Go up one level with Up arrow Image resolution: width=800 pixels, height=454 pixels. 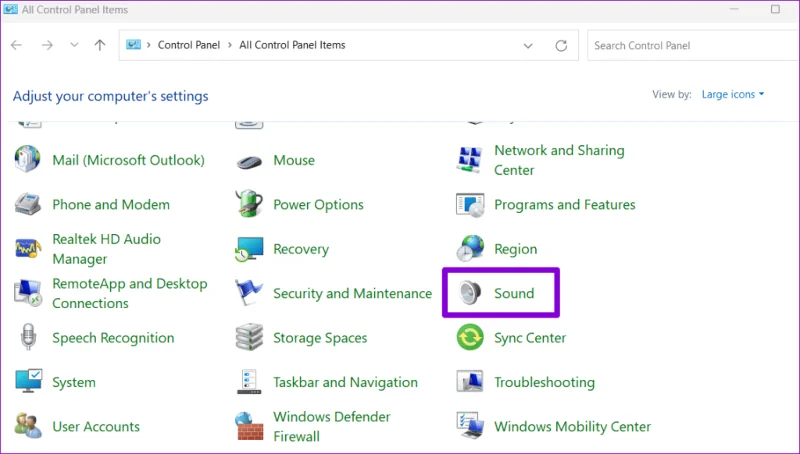[100, 45]
